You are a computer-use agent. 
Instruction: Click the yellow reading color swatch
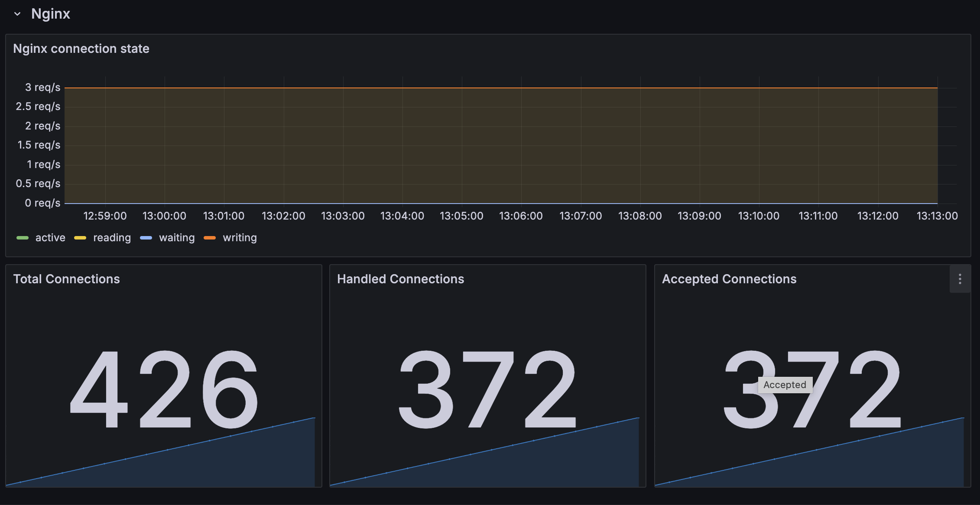(80, 238)
